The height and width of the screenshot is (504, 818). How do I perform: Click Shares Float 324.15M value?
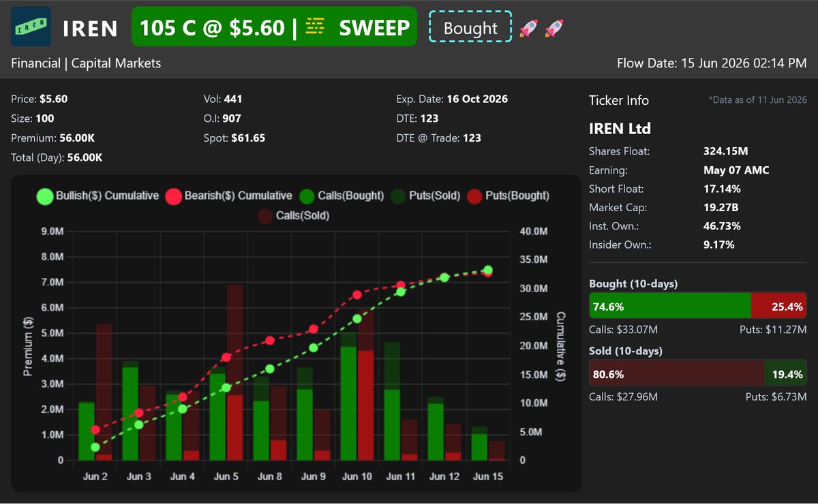point(726,151)
